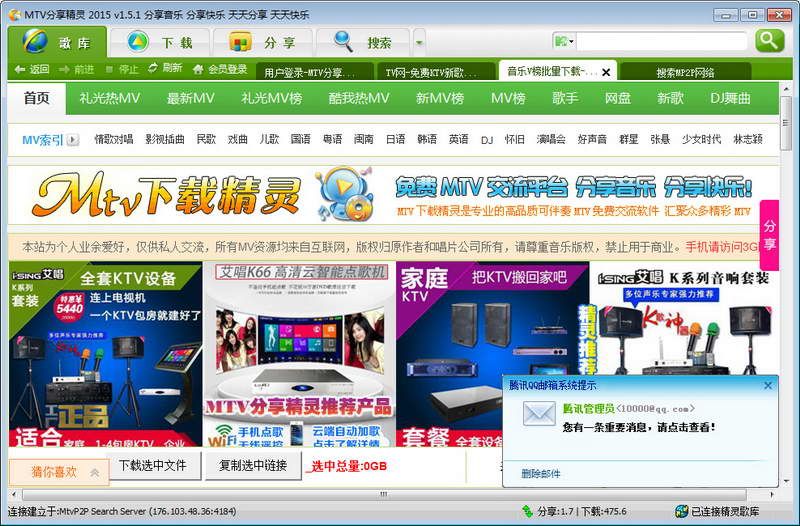The height and width of the screenshot is (526, 800).
Task: Go to the 搜索 search tab
Action: click(x=363, y=42)
